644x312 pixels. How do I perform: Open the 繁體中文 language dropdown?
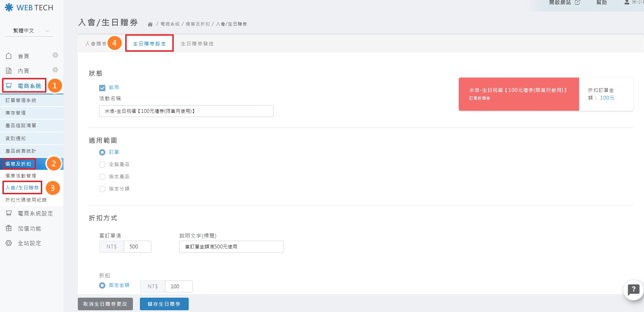click(29, 31)
